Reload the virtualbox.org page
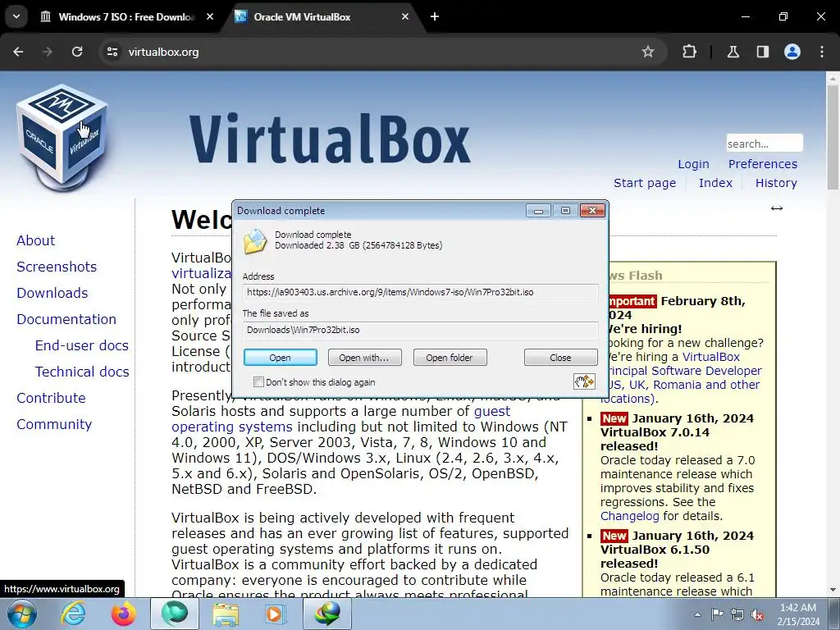 point(77,52)
